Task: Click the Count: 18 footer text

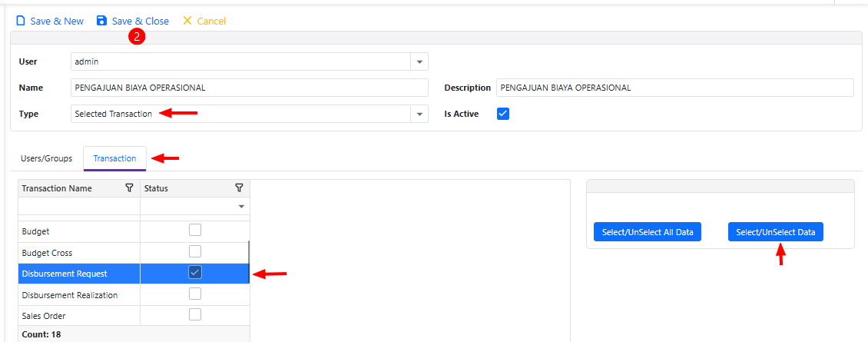Action: [x=41, y=334]
